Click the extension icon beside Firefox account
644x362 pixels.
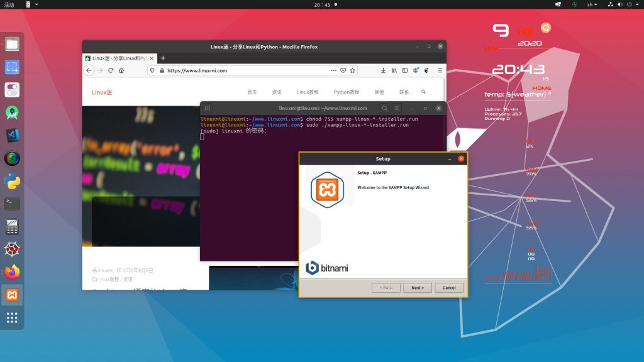click(426, 70)
